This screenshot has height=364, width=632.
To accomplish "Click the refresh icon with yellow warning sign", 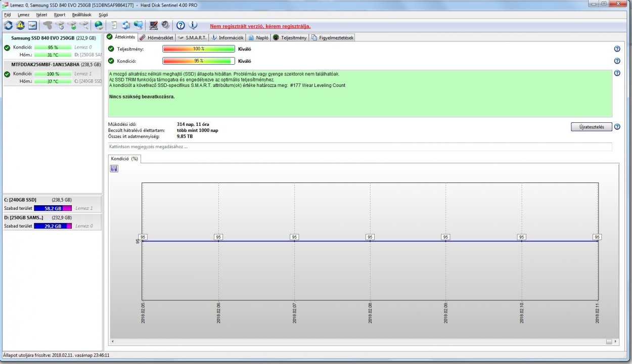I will click(20, 25).
